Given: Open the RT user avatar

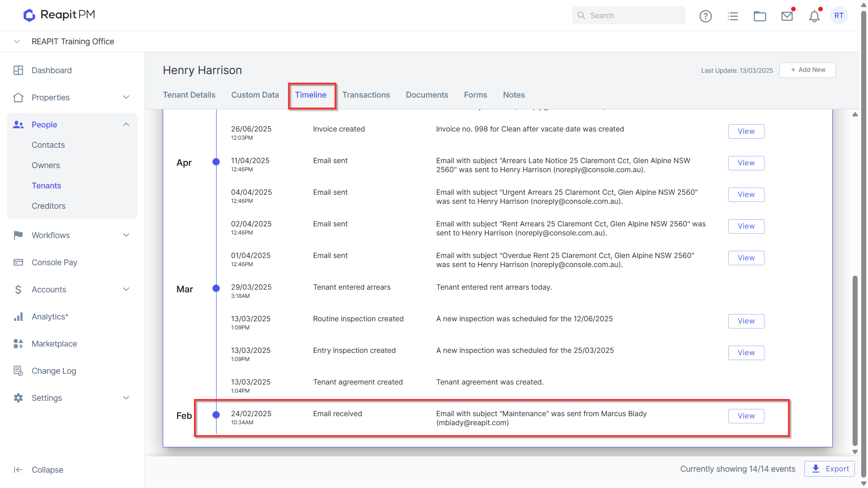Looking at the screenshot, I should [x=839, y=15].
